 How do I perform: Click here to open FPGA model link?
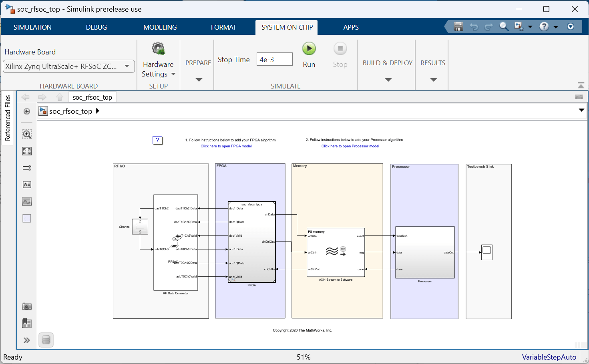click(x=226, y=146)
